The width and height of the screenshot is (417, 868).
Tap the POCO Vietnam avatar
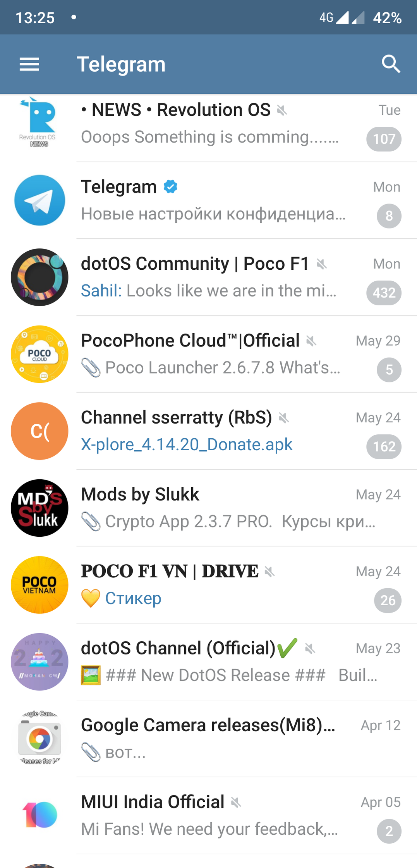(39, 585)
